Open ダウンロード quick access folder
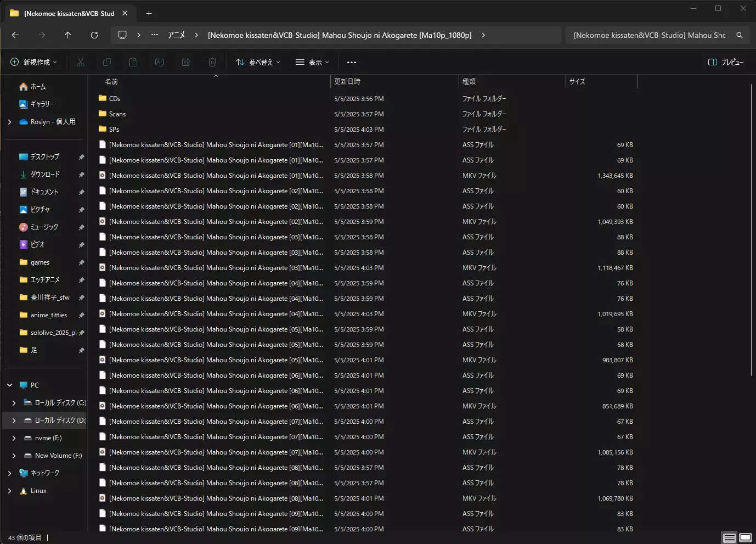Screen dimensions: 756x544 (x=40, y=175)
